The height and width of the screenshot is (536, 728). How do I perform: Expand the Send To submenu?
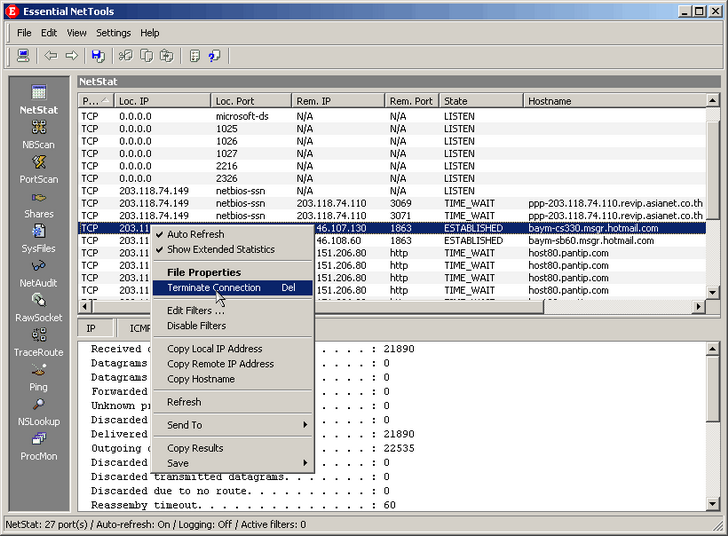233,425
